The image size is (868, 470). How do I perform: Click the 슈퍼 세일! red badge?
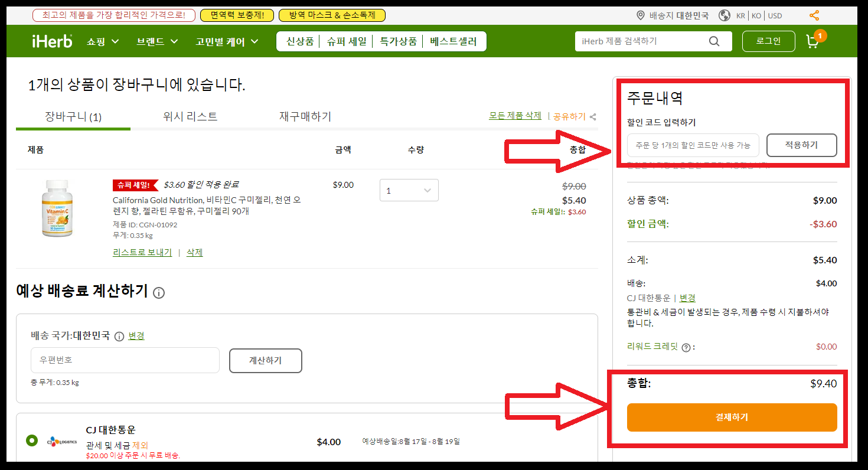pyautogui.click(x=136, y=185)
